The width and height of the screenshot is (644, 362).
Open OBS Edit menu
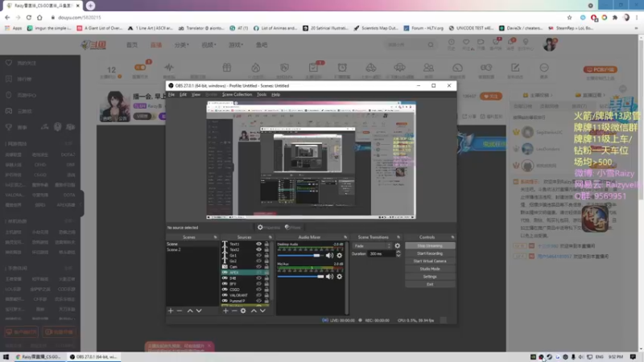pyautogui.click(x=183, y=94)
